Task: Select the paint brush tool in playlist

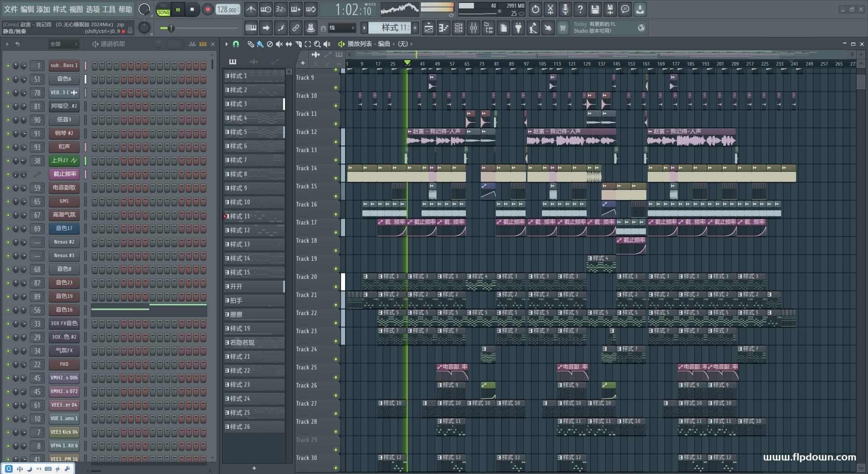Action: click(260, 44)
